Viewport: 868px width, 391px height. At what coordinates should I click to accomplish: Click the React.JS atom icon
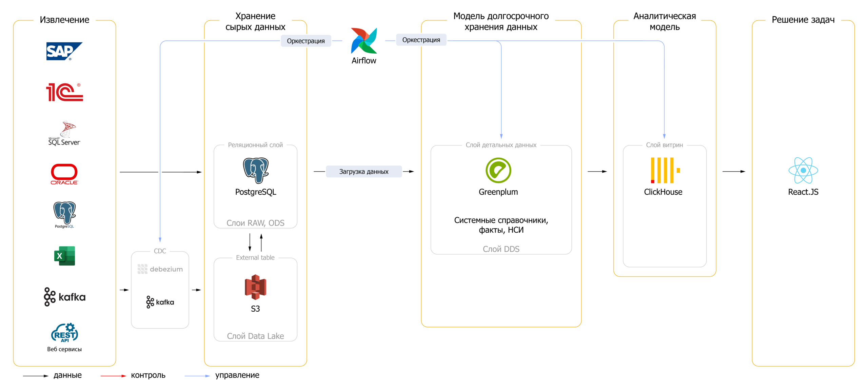click(x=803, y=170)
